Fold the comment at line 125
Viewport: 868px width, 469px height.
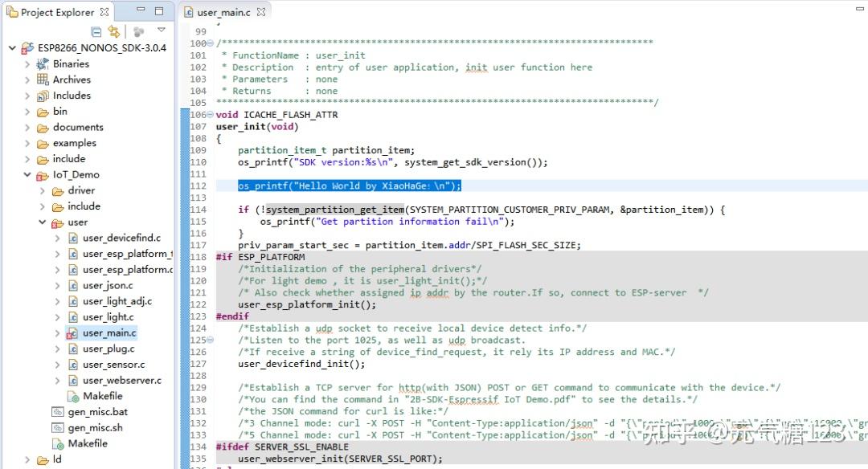(210, 341)
